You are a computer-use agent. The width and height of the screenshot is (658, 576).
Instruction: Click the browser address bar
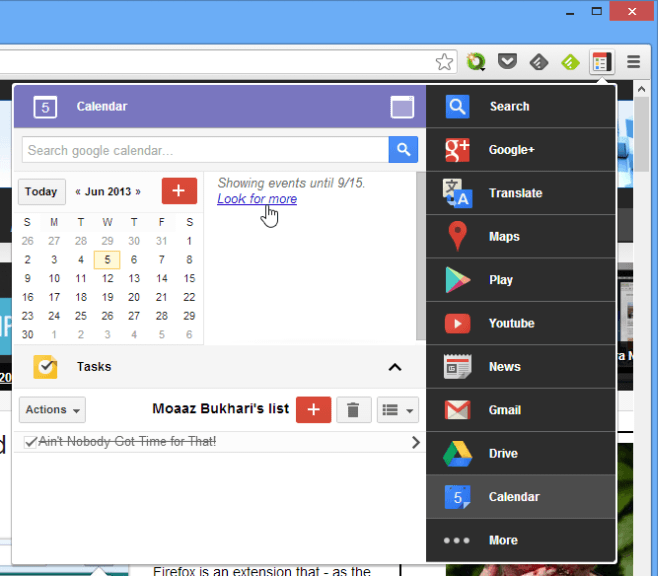218,62
